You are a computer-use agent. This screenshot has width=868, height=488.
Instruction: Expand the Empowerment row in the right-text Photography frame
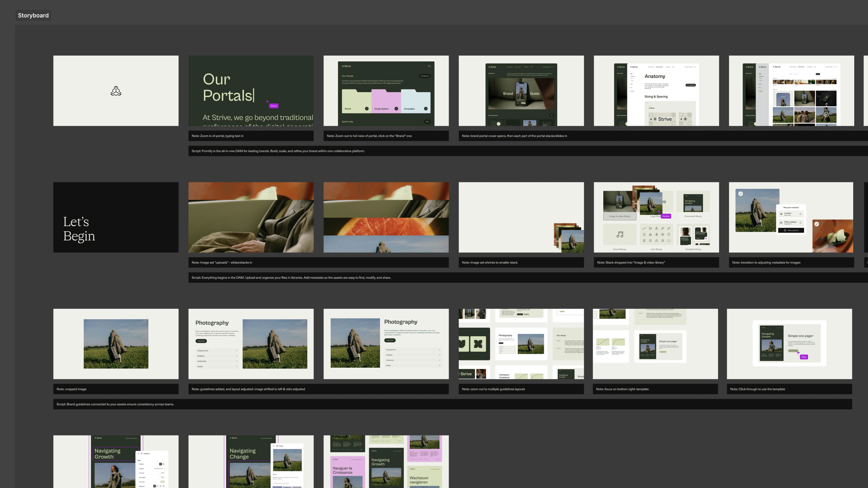tap(439, 350)
